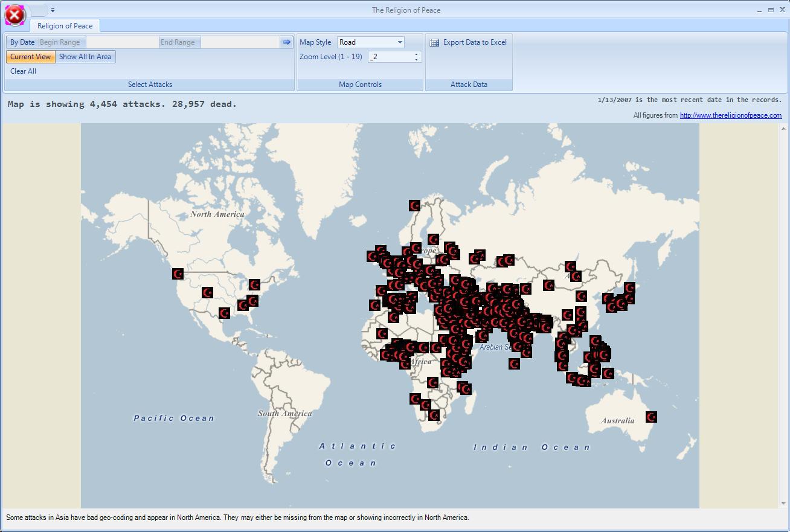The width and height of the screenshot is (790, 532).
Task: Click the attack marker in eastern Australia
Action: 651,417
